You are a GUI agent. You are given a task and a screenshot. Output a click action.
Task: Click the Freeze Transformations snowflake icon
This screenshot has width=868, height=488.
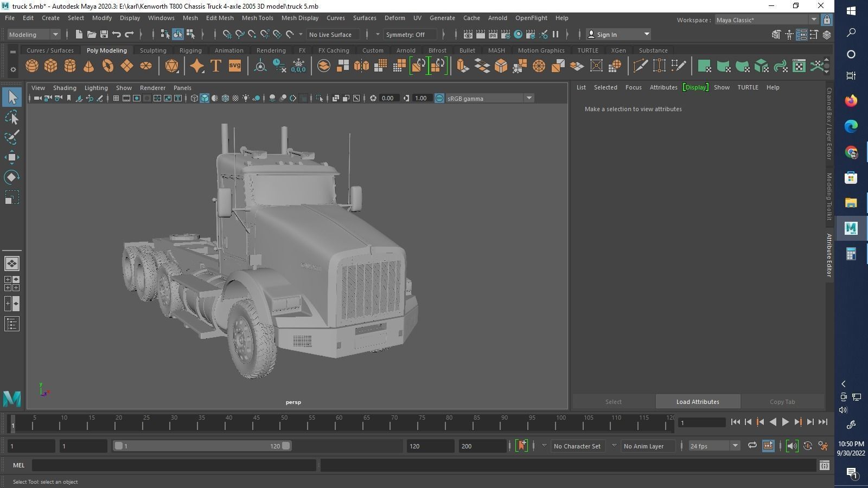298,66
